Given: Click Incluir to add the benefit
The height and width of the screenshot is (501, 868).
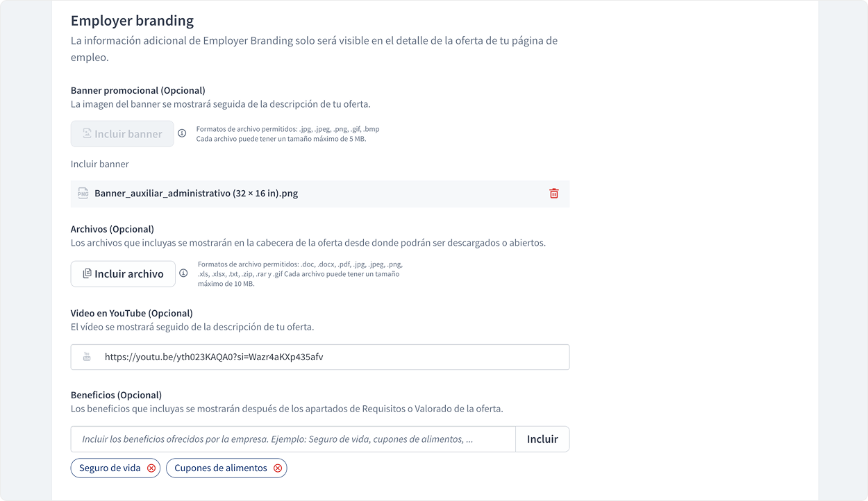Looking at the screenshot, I should [x=542, y=439].
